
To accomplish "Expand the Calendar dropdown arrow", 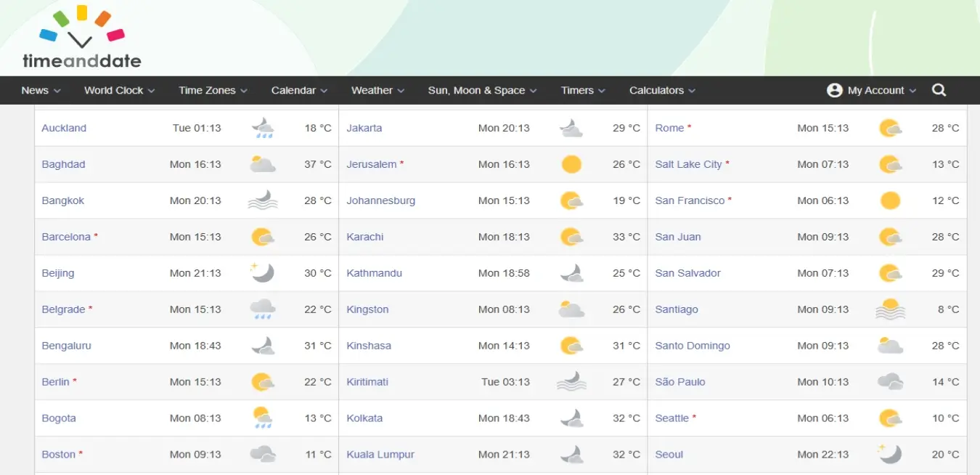I will coord(324,91).
